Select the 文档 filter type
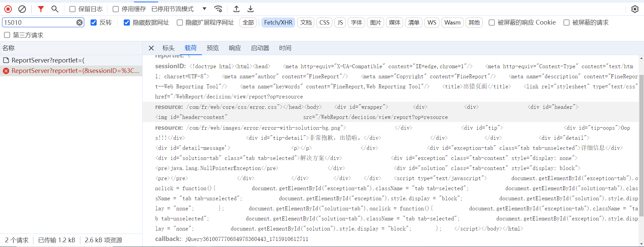The image size is (644, 247). click(306, 23)
